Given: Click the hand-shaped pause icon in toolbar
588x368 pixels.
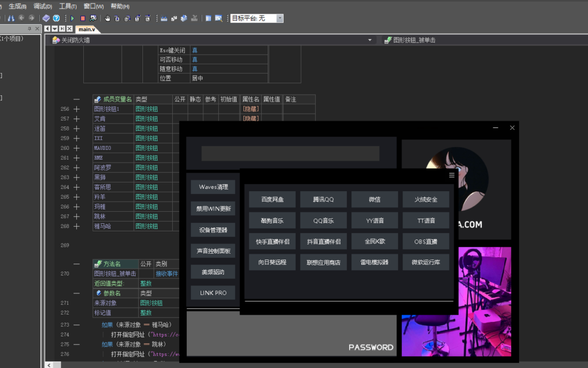Looking at the screenshot, I should point(108,18).
